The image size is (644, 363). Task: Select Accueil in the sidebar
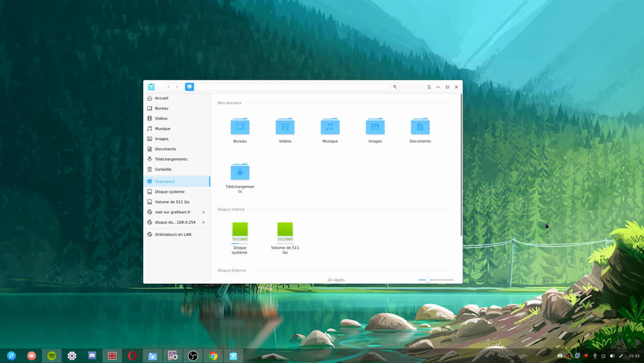click(x=161, y=98)
